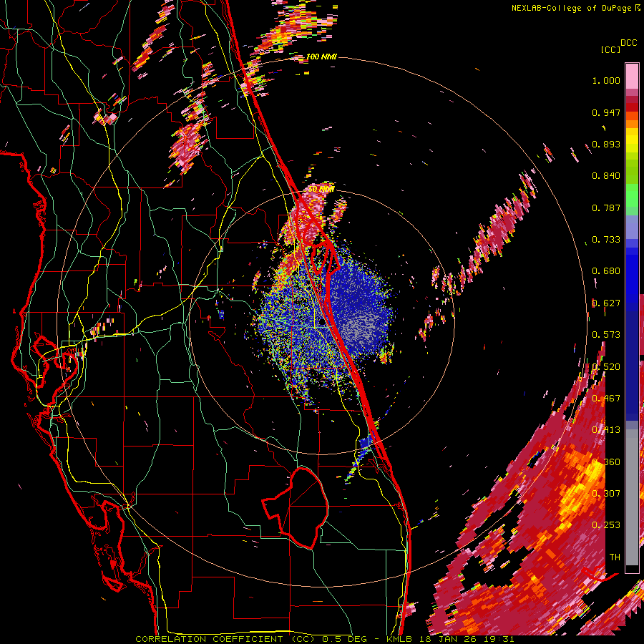
Task: Click the NEXLAB-College of DuPage title text
Action: pyautogui.click(x=571, y=8)
